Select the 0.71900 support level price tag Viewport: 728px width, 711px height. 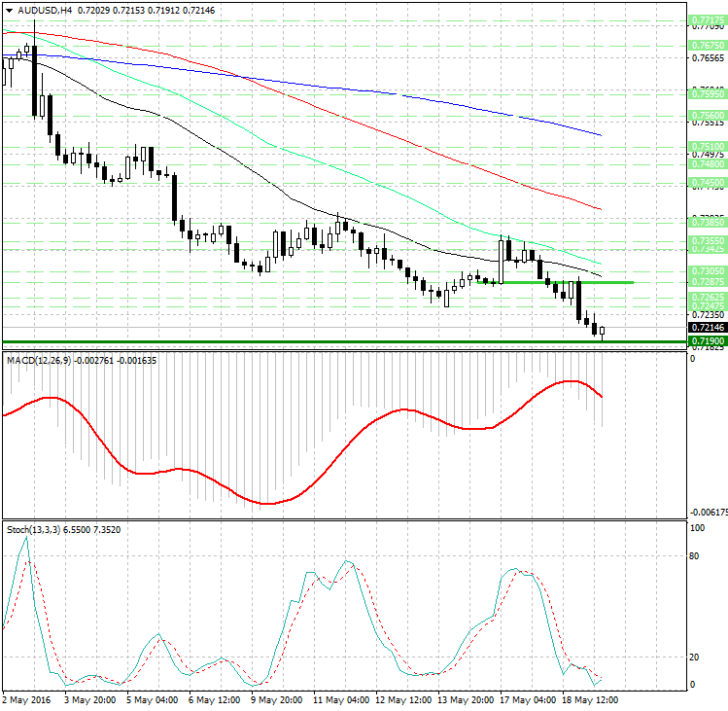pos(708,341)
